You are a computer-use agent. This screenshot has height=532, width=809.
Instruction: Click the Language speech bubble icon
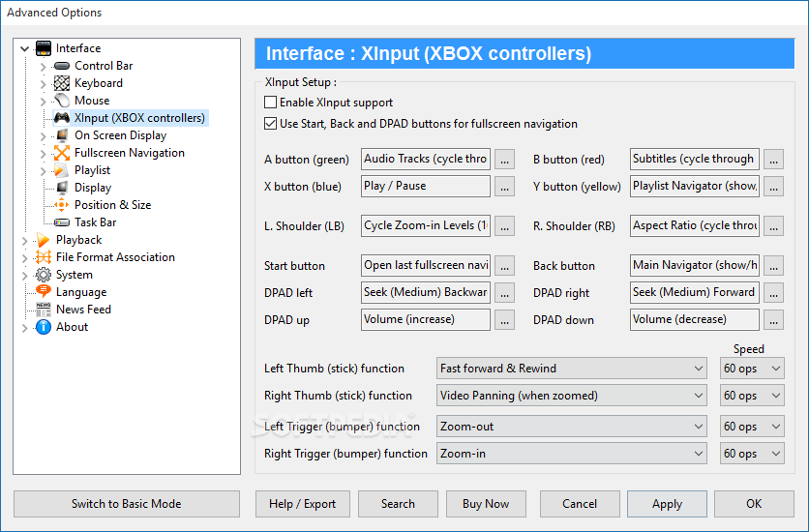tap(44, 292)
